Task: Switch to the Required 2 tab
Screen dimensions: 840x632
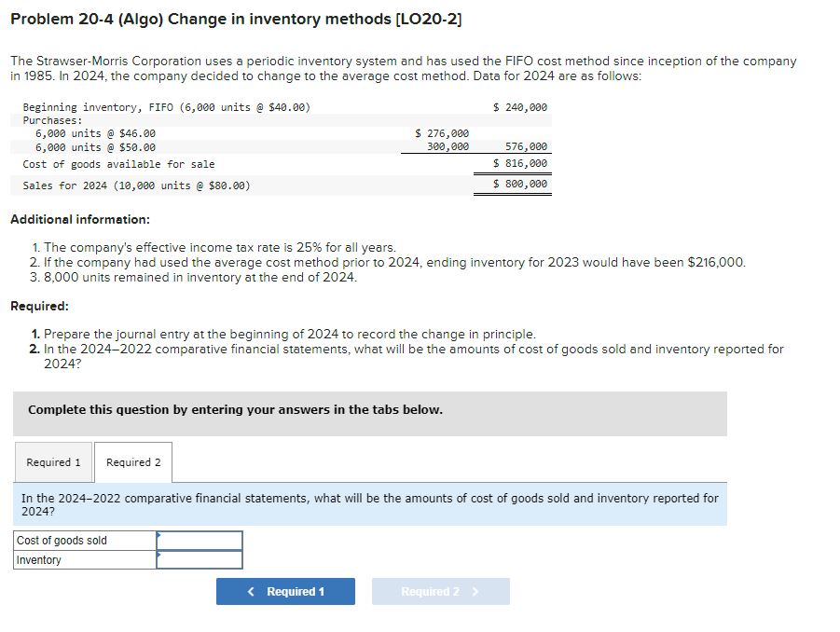Action: (x=133, y=462)
